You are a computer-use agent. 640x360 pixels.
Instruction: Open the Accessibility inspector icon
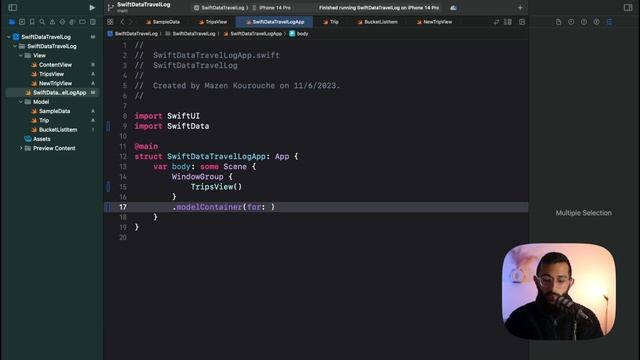point(596,22)
